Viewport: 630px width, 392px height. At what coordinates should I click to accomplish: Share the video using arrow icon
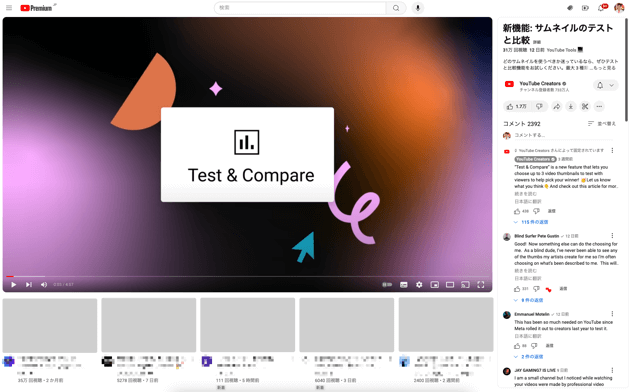coord(556,106)
